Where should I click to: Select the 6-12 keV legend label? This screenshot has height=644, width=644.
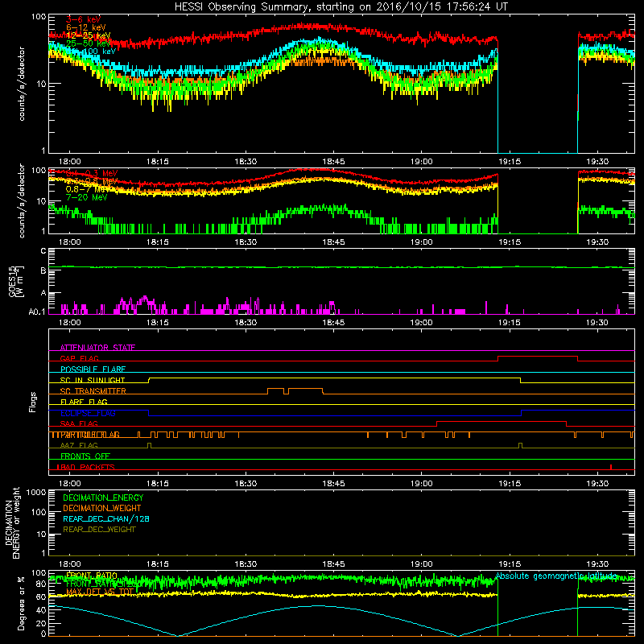(85, 27)
